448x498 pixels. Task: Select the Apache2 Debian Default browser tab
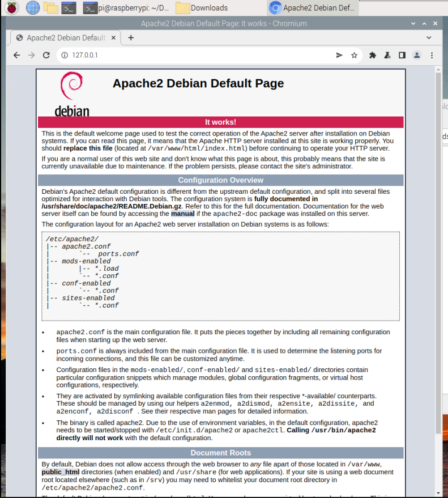pyautogui.click(x=65, y=38)
